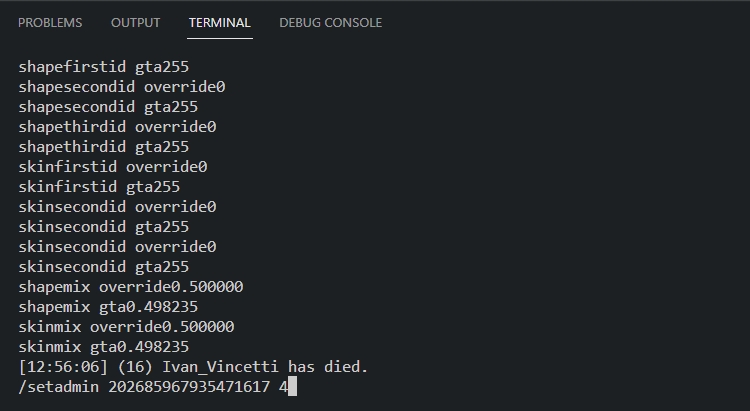Switch to the PROBLEMS tab
This screenshot has height=411, width=750.
pyautogui.click(x=50, y=22)
